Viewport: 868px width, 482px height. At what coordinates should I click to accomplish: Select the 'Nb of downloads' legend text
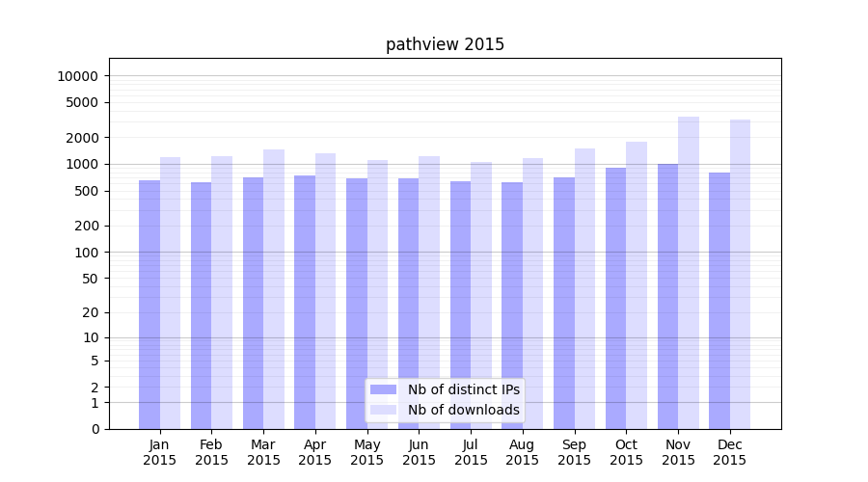pos(463,410)
